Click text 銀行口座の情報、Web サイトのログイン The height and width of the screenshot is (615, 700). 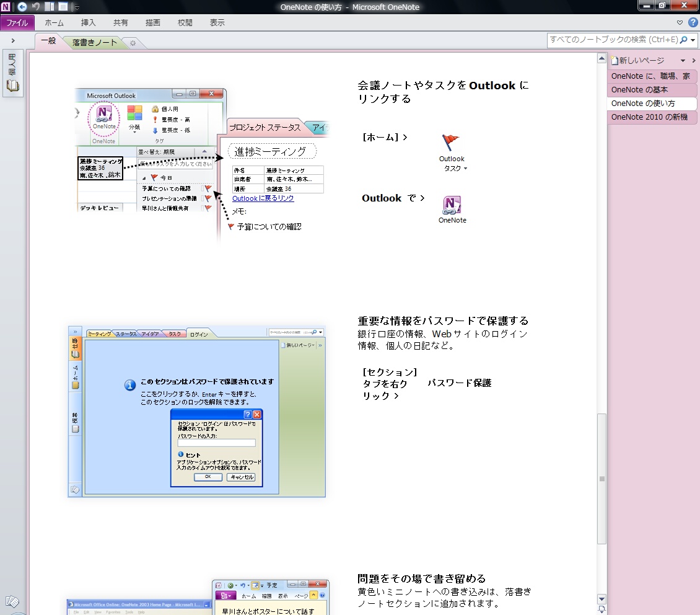[x=442, y=334]
